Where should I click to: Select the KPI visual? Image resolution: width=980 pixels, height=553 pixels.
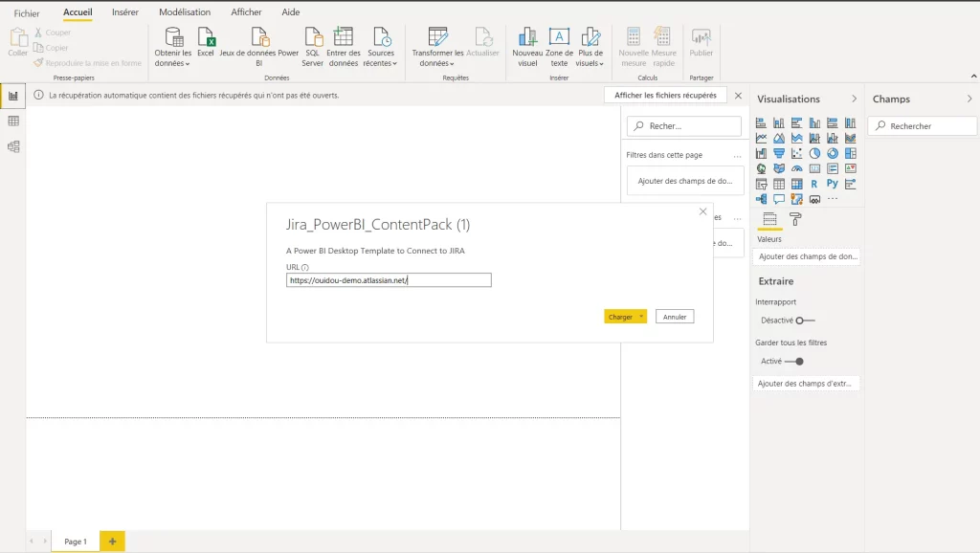[x=851, y=168]
